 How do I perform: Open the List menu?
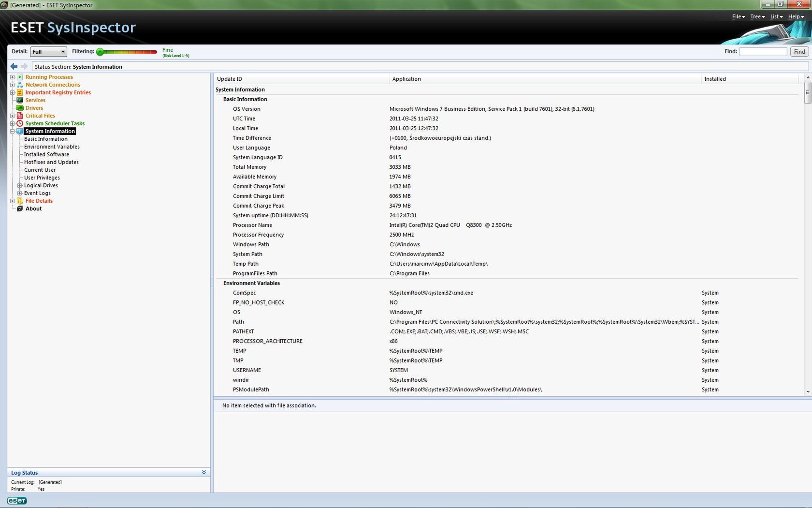pos(776,16)
